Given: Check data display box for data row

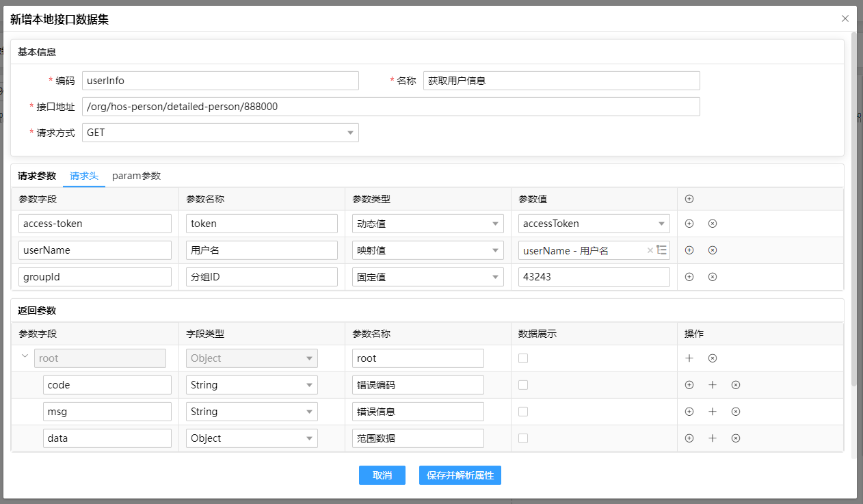Looking at the screenshot, I should coord(523,438).
